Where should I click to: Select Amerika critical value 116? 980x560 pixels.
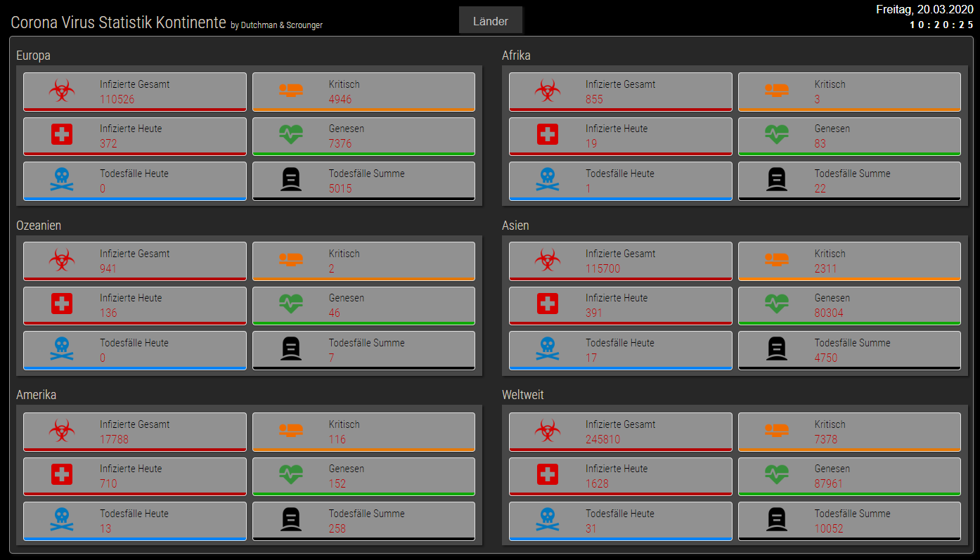pos(337,439)
